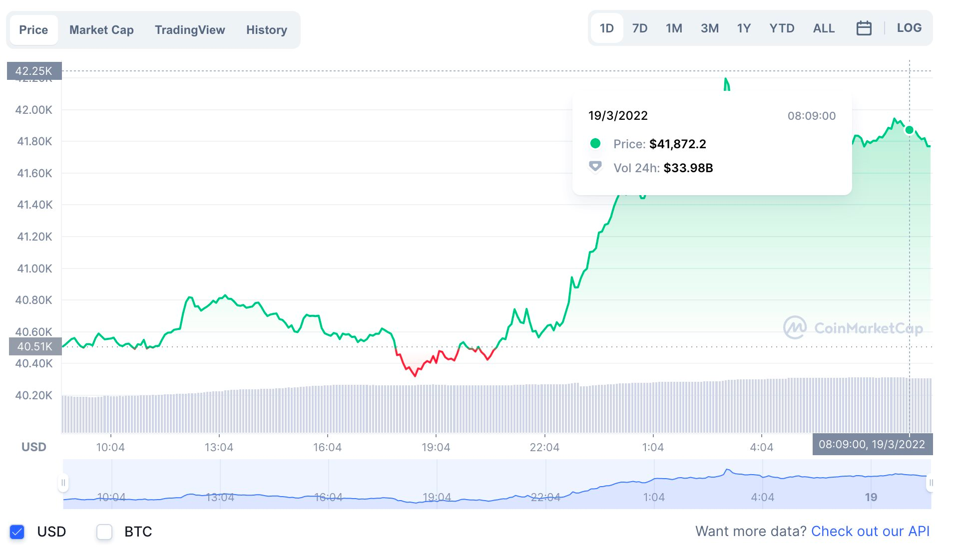Viewport: 958px width, 560px height.
Task: Click the 13:04 time axis label
Action: pyautogui.click(x=219, y=447)
